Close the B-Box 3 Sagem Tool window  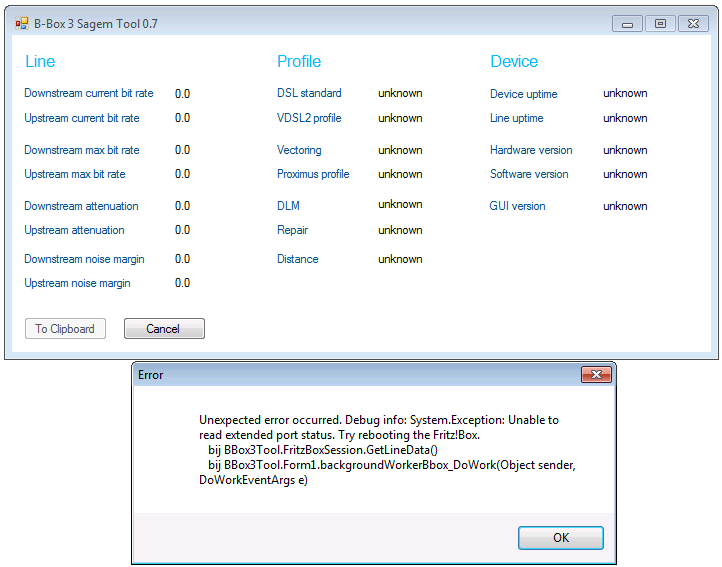click(692, 23)
